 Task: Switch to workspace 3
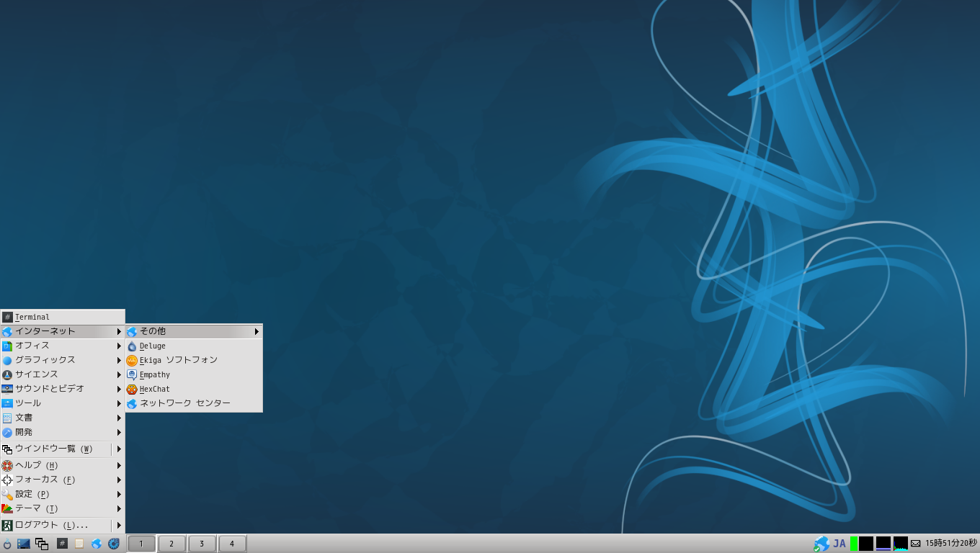coord(202,544)
